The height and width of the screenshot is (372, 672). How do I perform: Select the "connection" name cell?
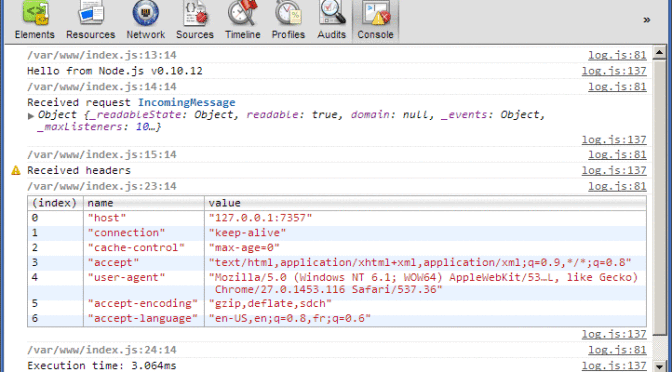click(x=144, y=233)
